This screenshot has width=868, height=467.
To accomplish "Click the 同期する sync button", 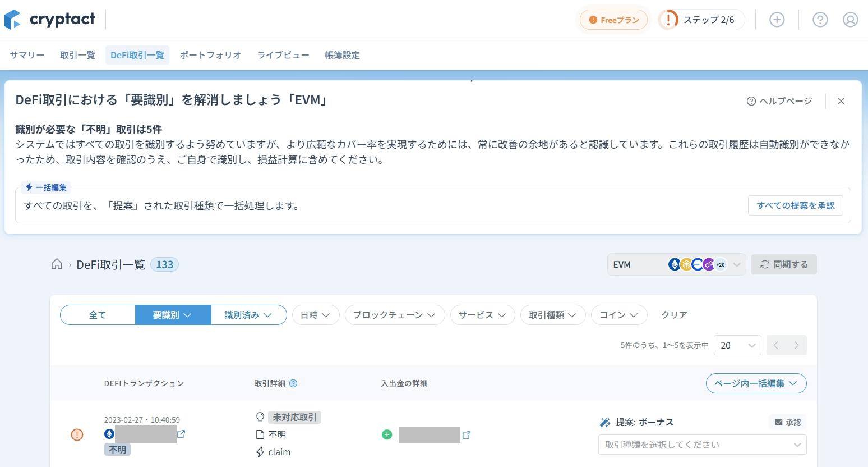I will point(784,264).
